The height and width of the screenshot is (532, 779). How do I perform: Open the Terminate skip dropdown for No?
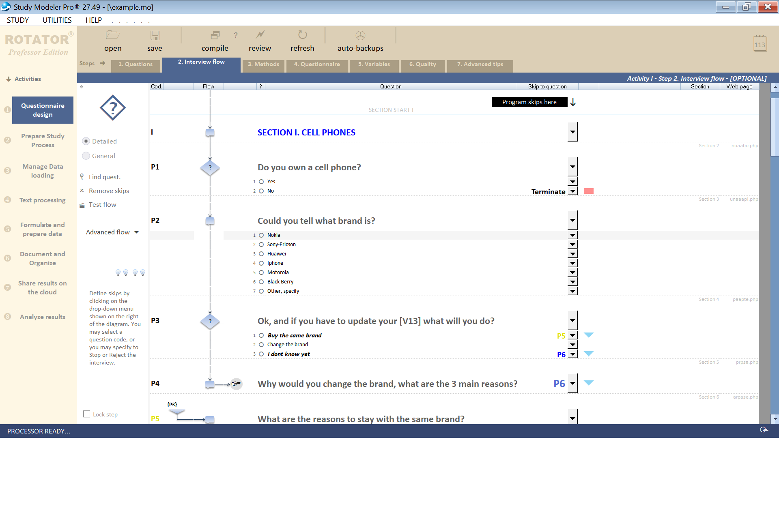(x=572, y=191)
